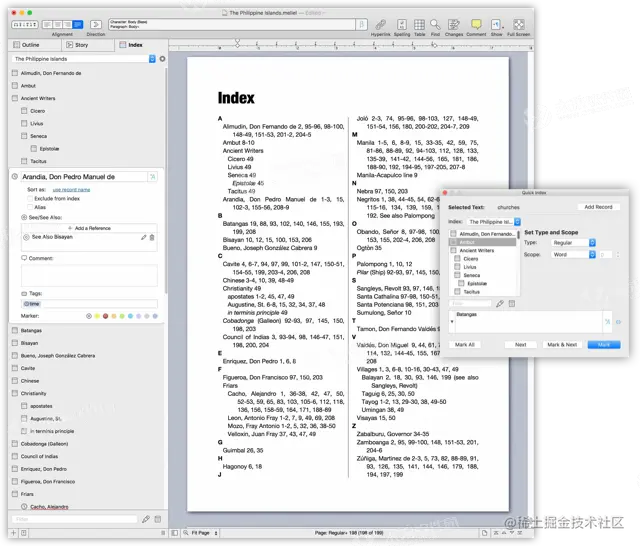Click the styled-text icon in Quick Index record field
Viewport: 640px width, 546px height.
pyautogui.click(x=607, y=322)
